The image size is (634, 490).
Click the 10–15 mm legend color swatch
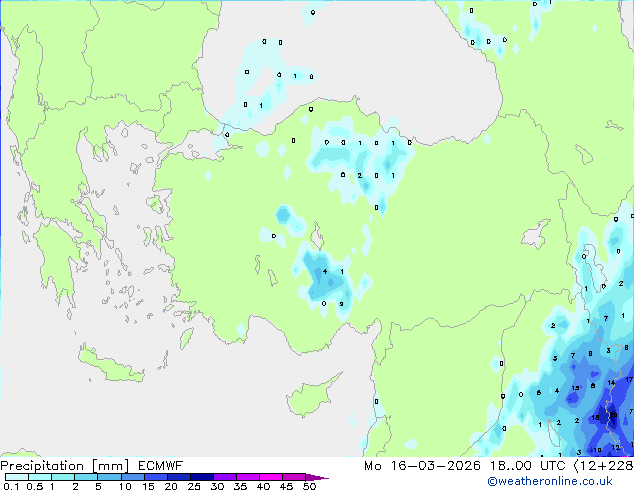click(x=133, y=477)
